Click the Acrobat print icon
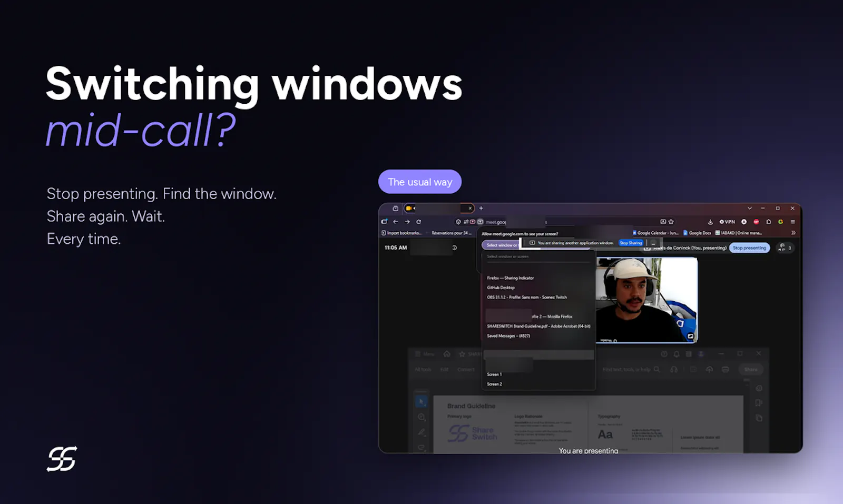The image size is (843, 504). [726, 369]
